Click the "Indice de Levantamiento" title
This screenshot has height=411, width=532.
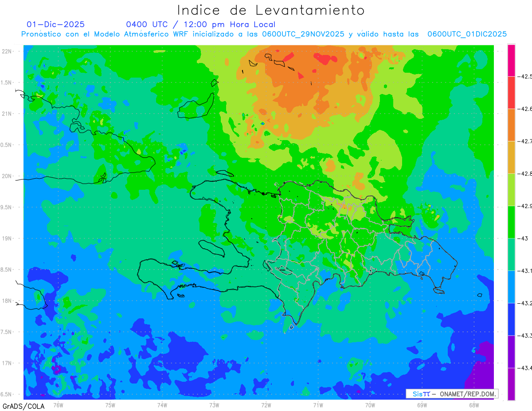coord(271,10)
